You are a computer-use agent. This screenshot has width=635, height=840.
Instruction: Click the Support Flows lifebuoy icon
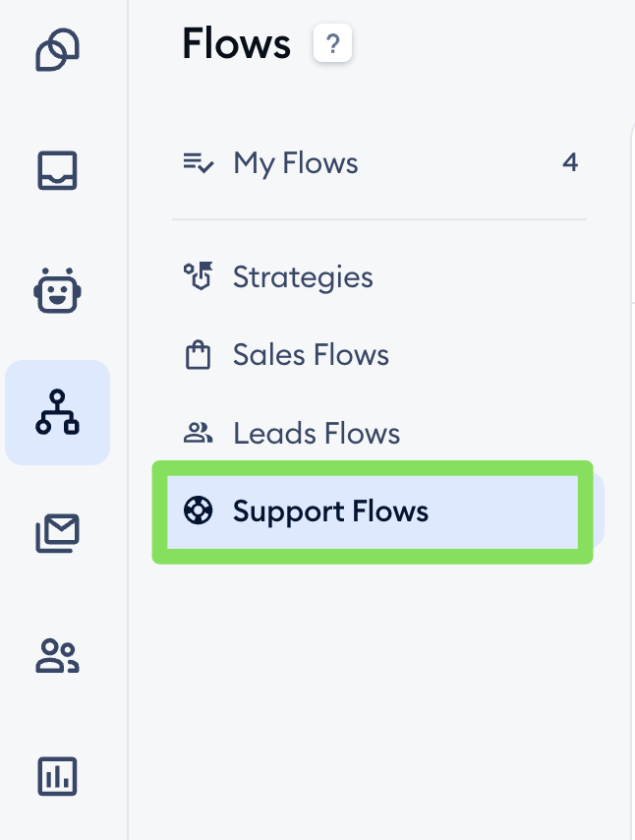(199, 511)
